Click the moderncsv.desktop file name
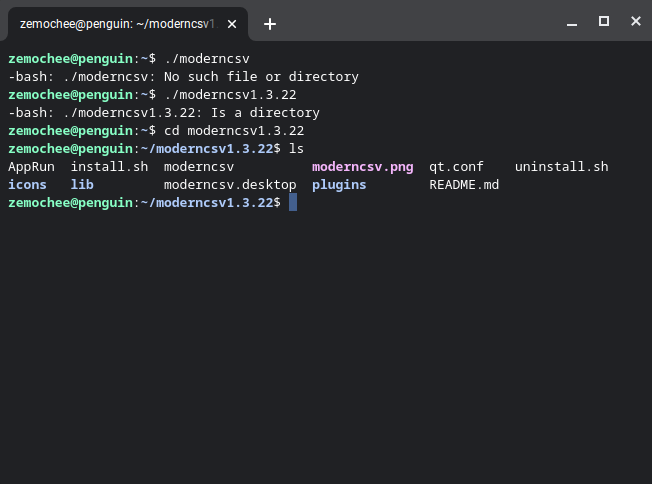 pyautogui.click(x=230, y=185)
